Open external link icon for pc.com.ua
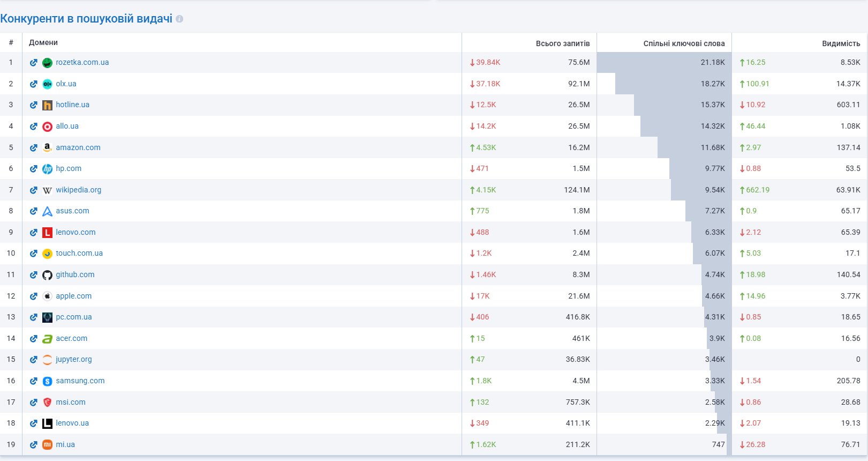The width and height of the screenshot is (868, 461). pyautogui.click(x=33, y=317)
